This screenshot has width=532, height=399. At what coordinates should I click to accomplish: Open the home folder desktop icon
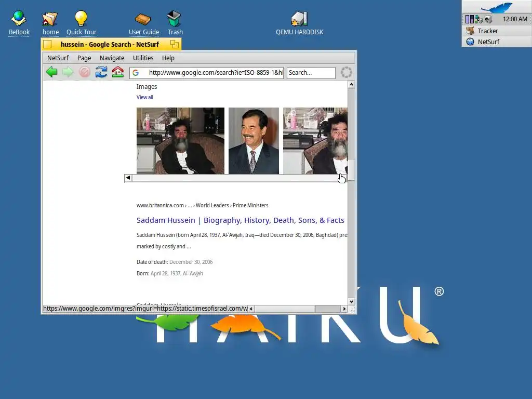point(50,23)
